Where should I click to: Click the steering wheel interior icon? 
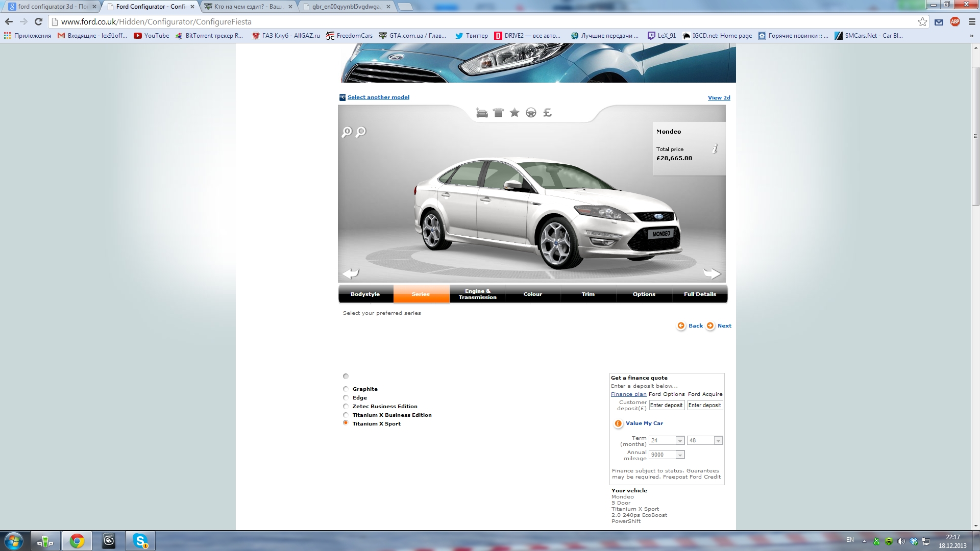coord(531,113)
